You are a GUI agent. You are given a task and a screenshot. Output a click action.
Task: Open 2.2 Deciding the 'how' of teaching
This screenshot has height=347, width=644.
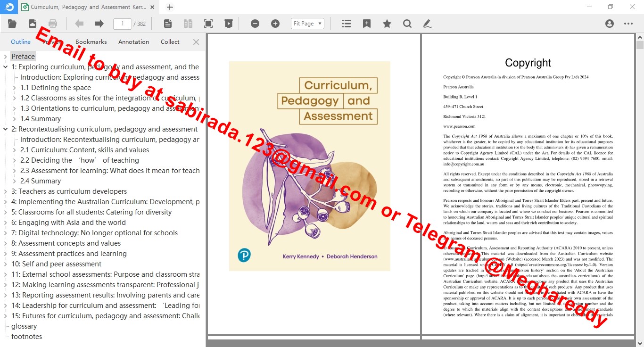[79, 160]
